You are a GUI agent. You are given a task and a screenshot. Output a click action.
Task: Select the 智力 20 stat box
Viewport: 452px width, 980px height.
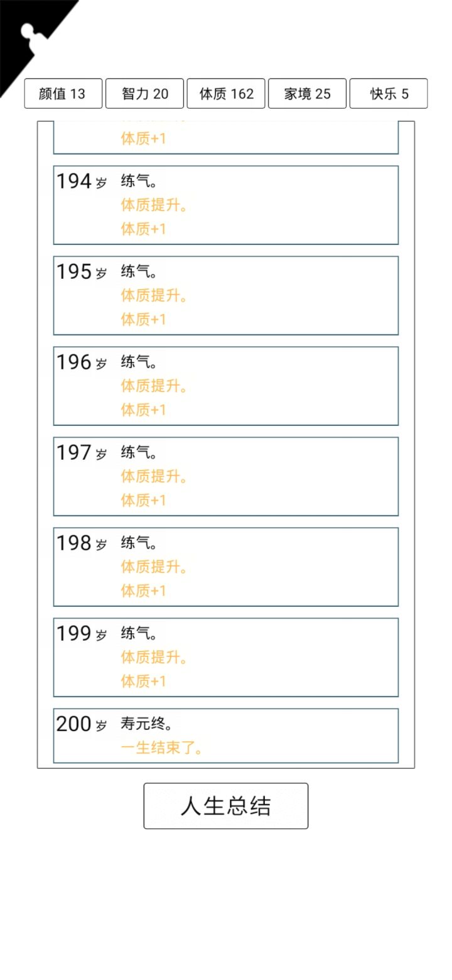pyautogui.click(x=144, y=94)
